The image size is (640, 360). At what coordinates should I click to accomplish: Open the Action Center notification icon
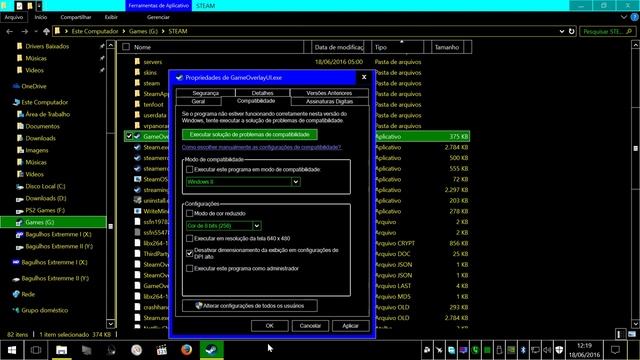[615, 350]
